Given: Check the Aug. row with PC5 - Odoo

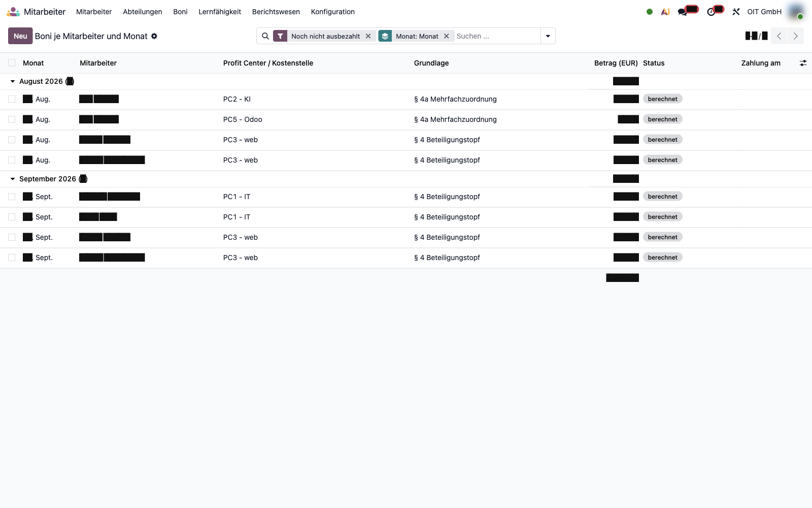Looking at the screenshot, I should coord(12,119).
